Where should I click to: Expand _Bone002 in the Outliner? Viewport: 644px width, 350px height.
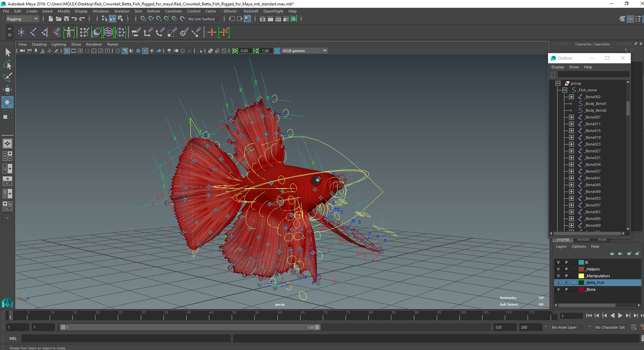coord(571,97)
